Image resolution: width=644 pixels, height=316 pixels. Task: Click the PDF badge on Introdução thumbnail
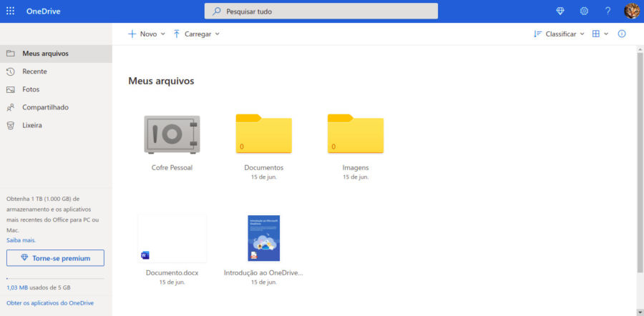pyautogui.click(x=254, y=256)
